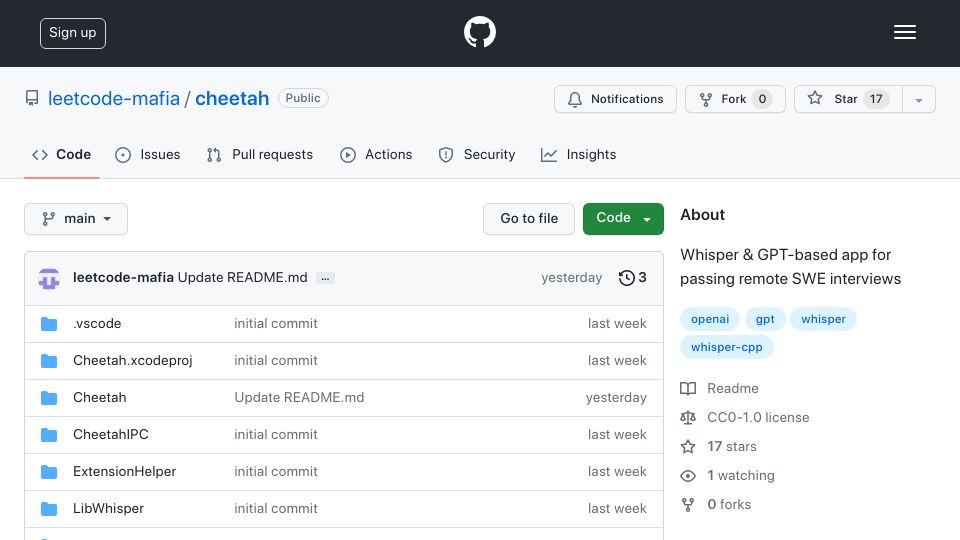Open the Pull requests tab
Screen dimensions: 960x540
tap(260, 155)
